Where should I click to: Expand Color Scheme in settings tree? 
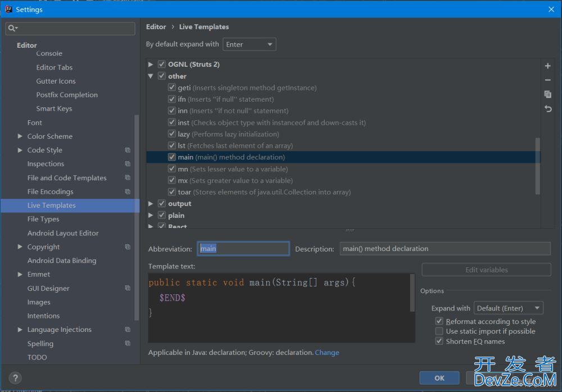[x=20, y=136]
